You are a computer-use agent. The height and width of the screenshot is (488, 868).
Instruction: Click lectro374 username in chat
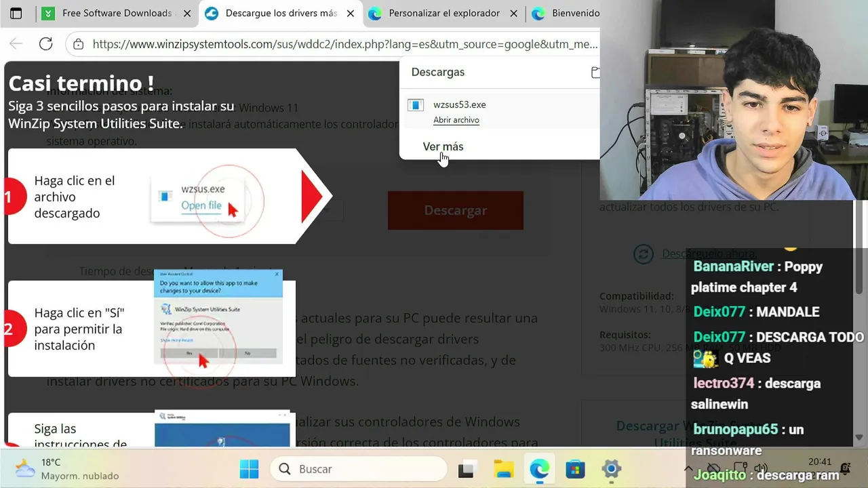click(724, 383)
